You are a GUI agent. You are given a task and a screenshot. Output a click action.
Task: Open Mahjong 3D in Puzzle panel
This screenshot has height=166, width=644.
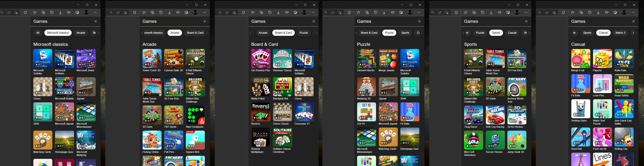366,88
